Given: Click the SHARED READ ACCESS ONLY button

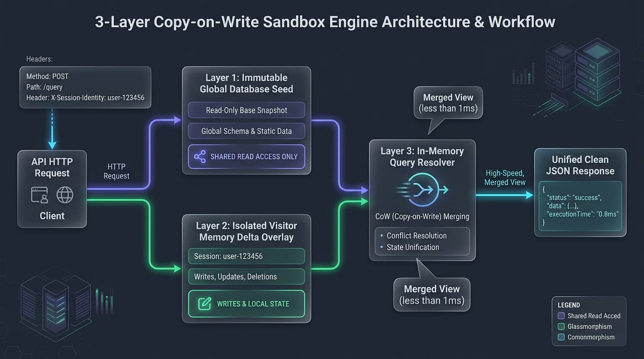Looking at the screenshot, I should (x=246, y=157).
